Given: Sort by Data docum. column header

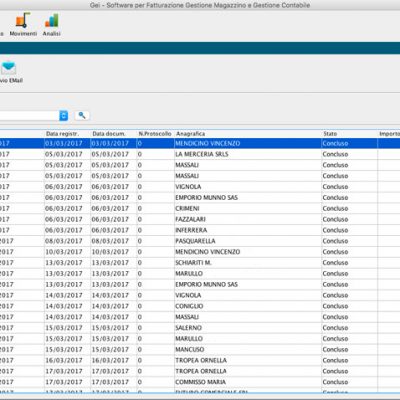Looking at the screenshot, I should (x=109, y=134).
